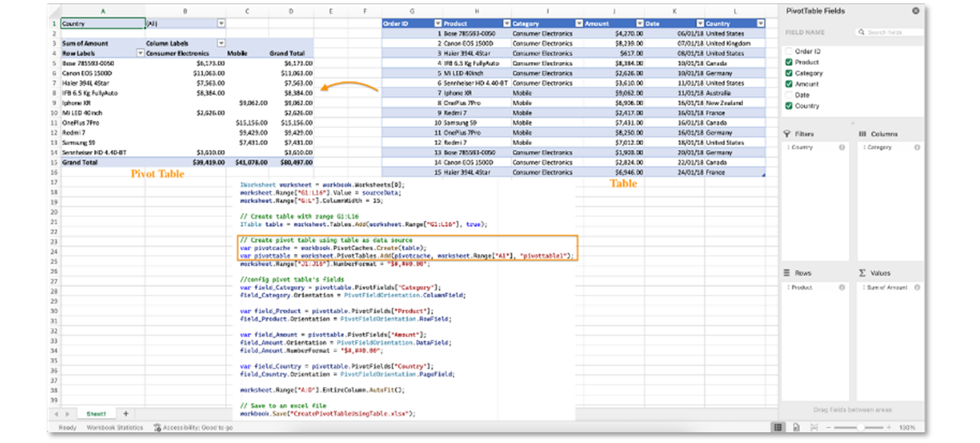The height and width of the screenshot is (443, 980).
Task: Select Category item in Columns box
Action: [891, 148]
